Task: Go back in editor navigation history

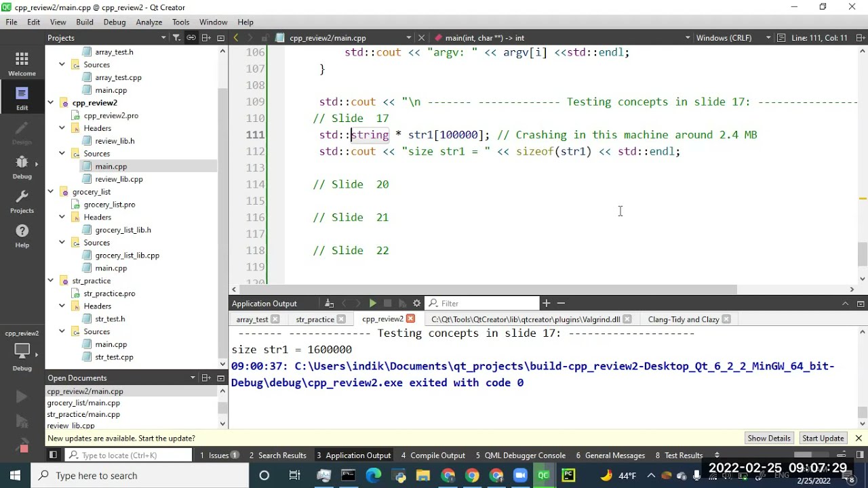Action: point(236,38)
